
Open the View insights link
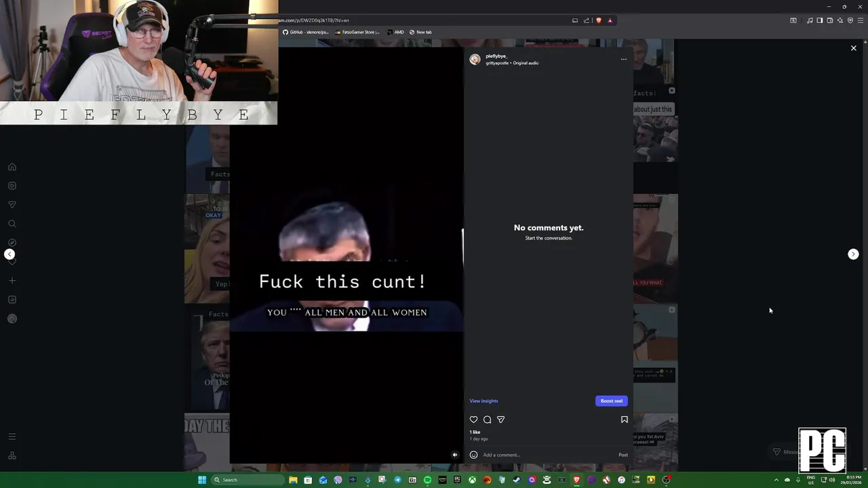coord(484,401)
